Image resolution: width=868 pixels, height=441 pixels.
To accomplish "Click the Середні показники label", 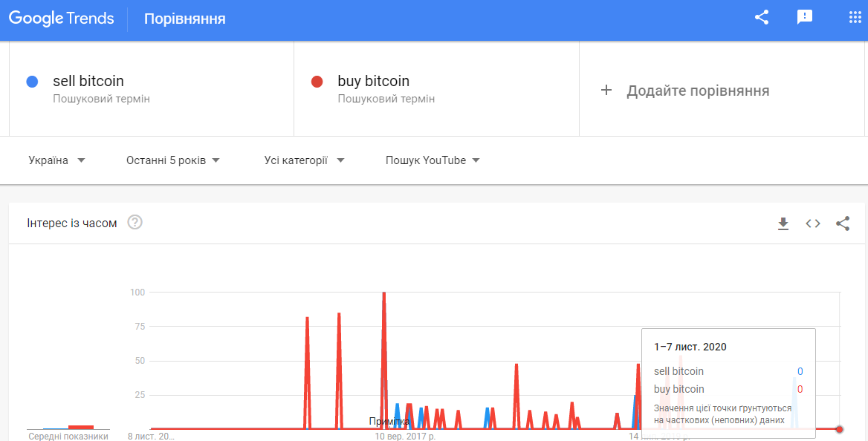I will coord(68,437).
